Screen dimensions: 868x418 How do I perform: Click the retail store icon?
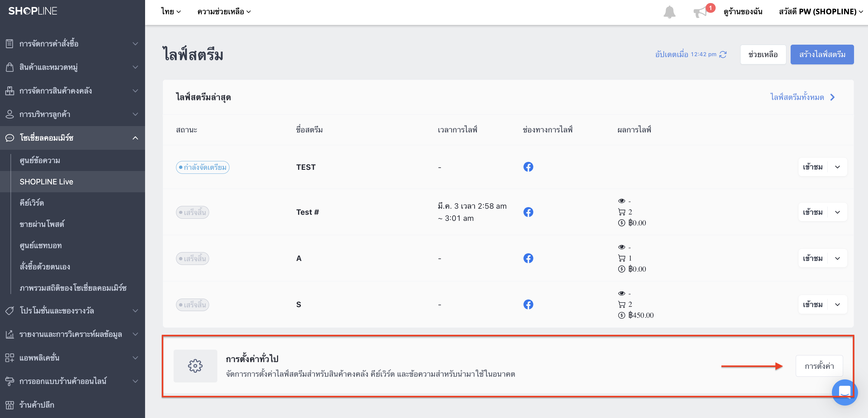tap(9, 405)
